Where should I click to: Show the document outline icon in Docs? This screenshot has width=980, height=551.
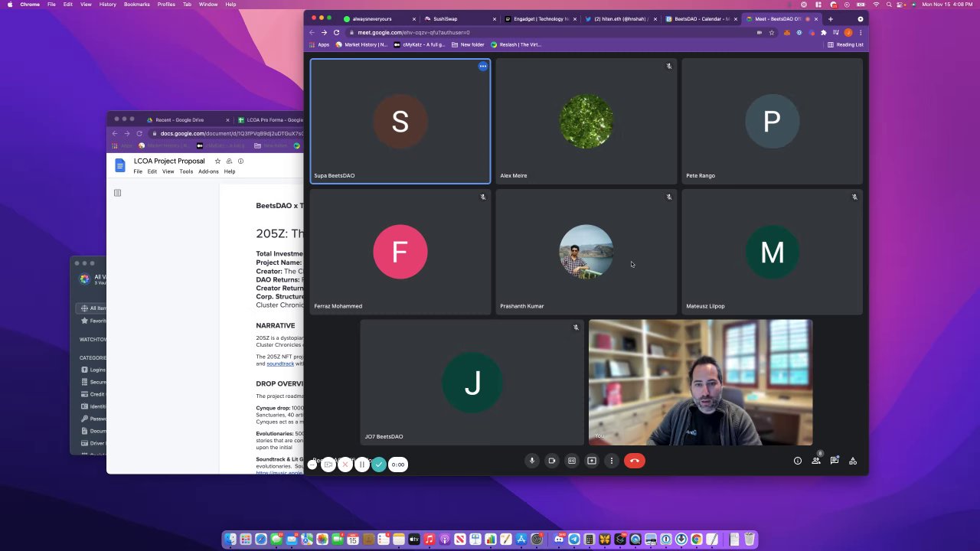pyautogui.click(x=117, y=193)
